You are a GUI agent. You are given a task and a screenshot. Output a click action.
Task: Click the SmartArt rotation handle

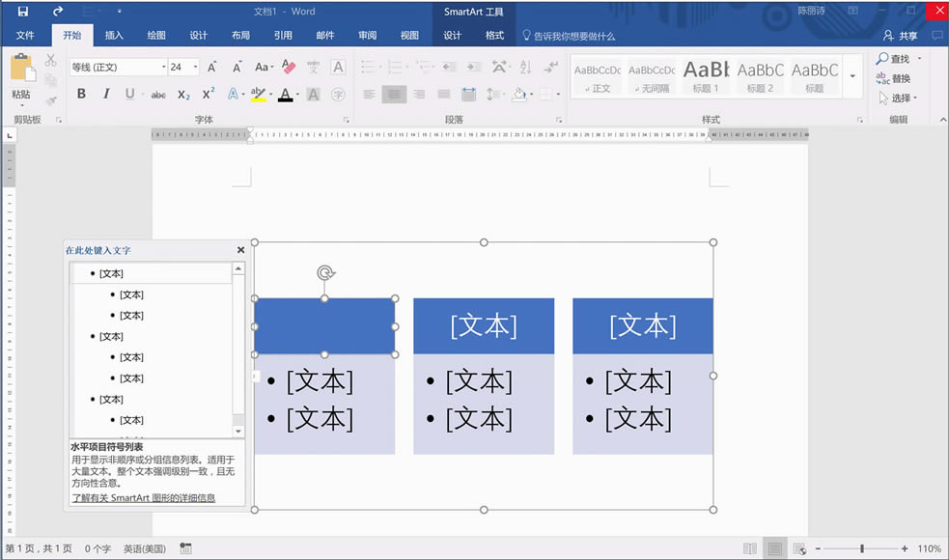[325, 272]
